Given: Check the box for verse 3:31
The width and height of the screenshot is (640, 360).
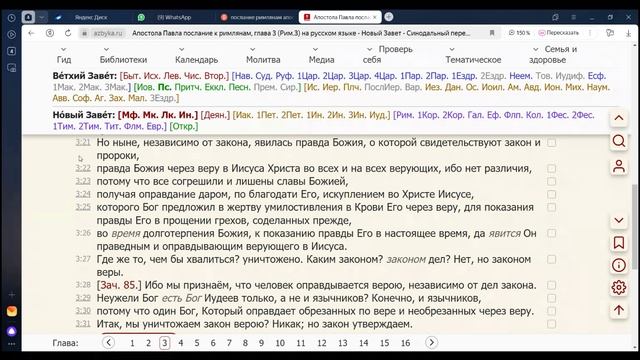Looking at the screenshot, I should [x=551, y=324].
